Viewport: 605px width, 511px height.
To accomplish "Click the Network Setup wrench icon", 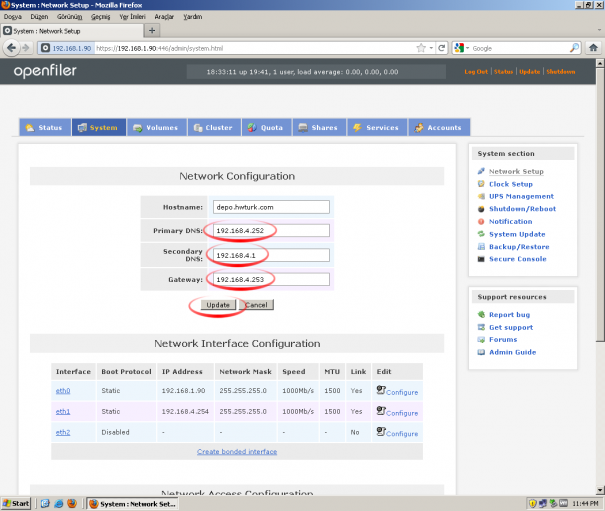I will click(x=481, y=171).
